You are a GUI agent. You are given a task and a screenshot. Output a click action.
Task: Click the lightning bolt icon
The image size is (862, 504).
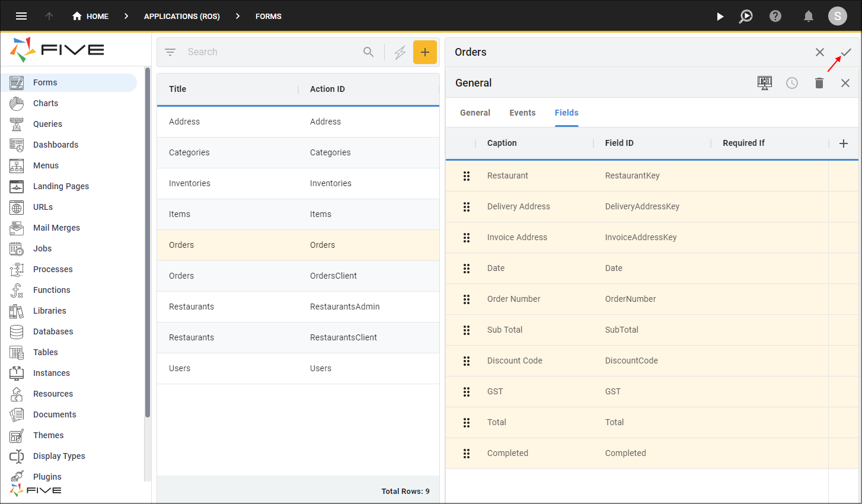tap(400, 52)
